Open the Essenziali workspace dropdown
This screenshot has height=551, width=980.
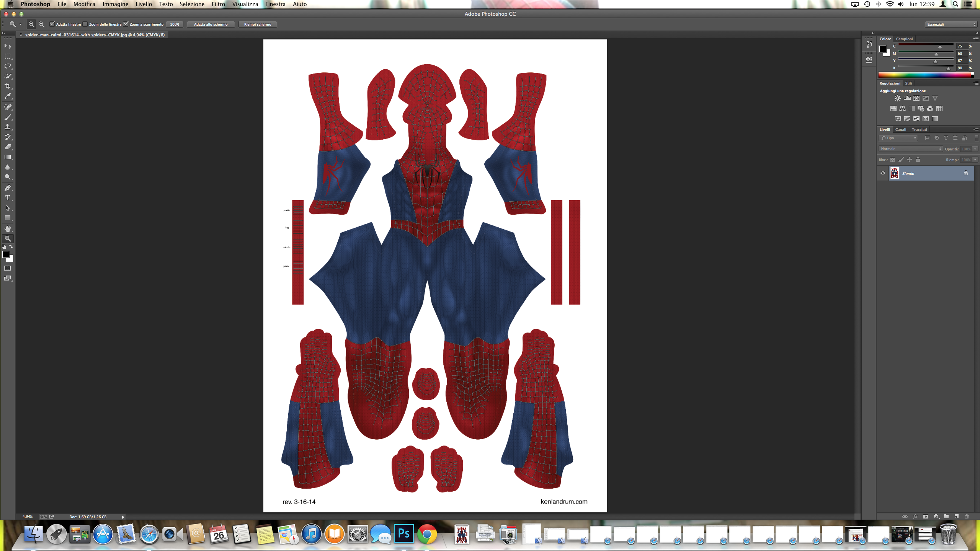(x=951, y=24)
